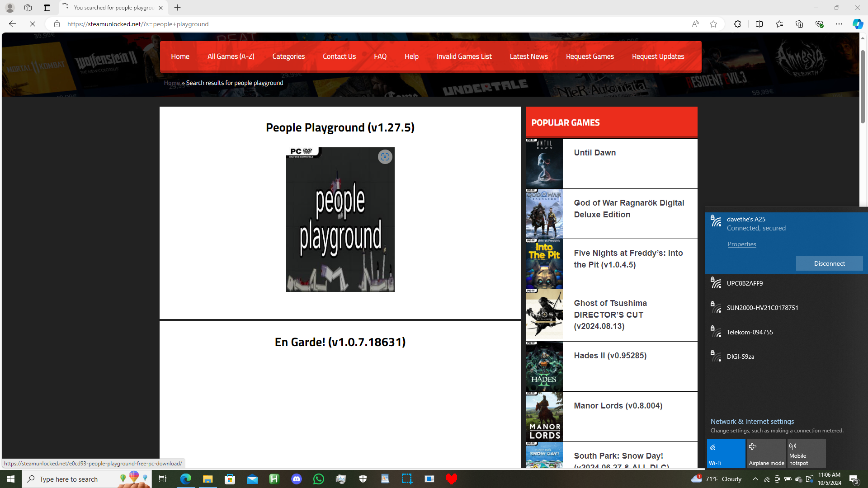Add page to favorites star icon
The height and width of the screenshot is (488, 868).
tap(713, 24)
